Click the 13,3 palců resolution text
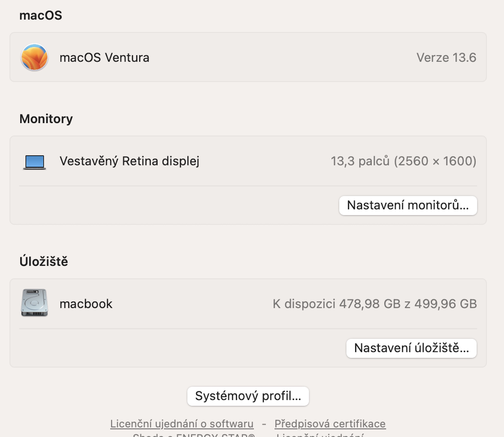 tap(403, 161)
